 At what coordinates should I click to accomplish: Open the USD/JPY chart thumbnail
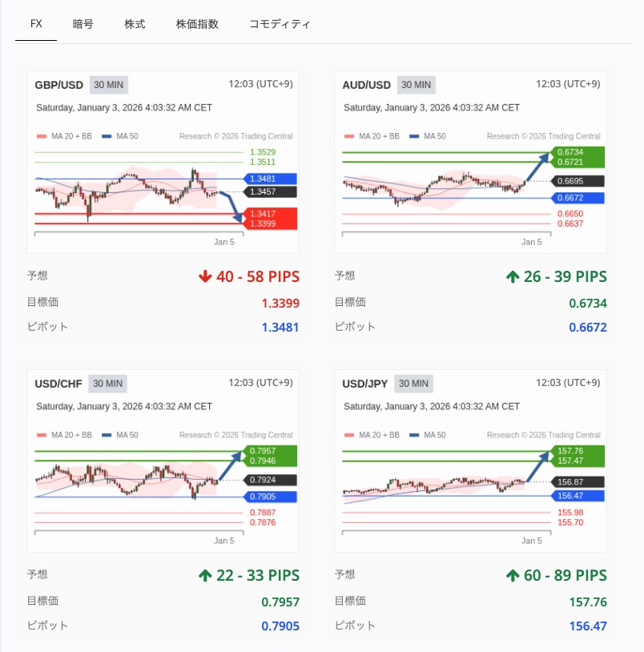[x=471, y=485]
